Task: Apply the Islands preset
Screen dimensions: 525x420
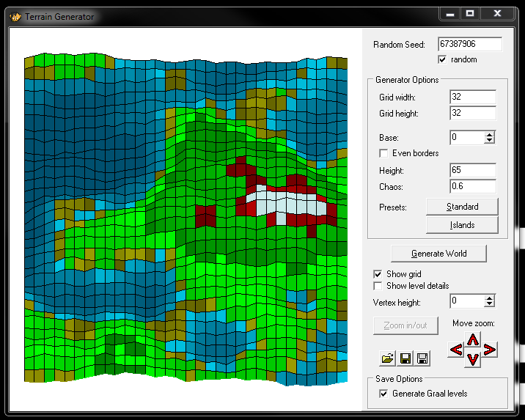Action: [x=462, y=225]
